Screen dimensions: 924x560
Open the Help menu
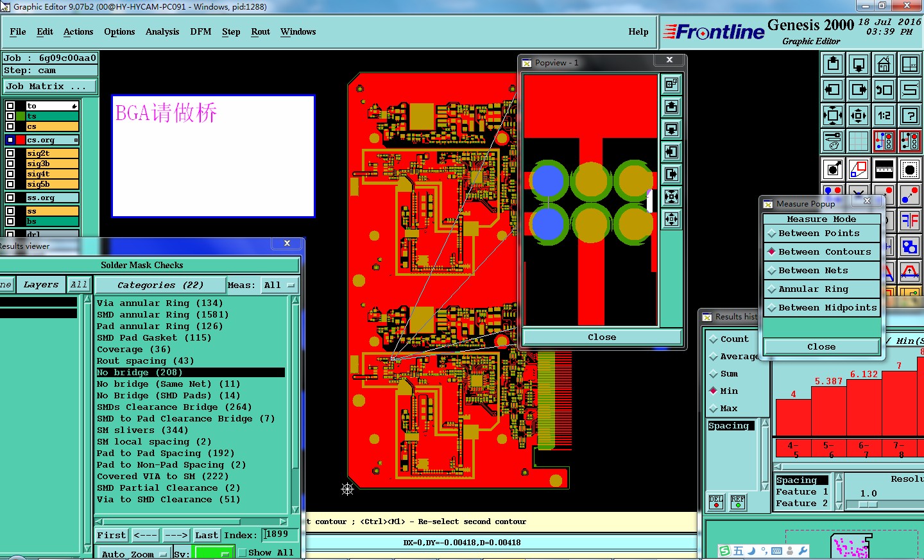pyautogui.click(x=638, y=31)
